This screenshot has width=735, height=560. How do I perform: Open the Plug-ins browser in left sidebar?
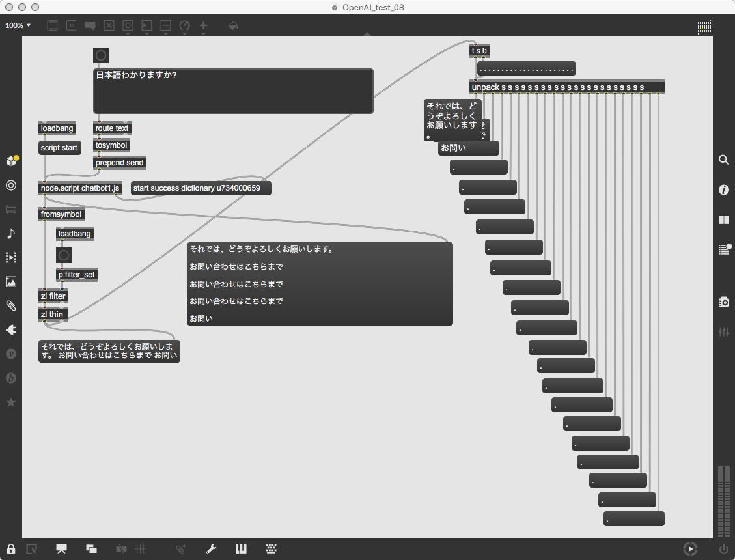click(11, 329)
